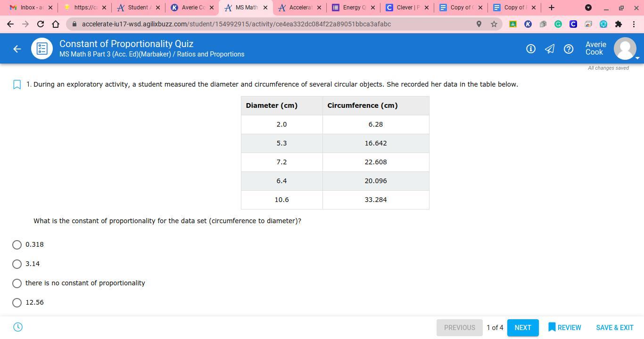The height and width of the screenshot is (339, 644).
Task: Close the Inbox Gmail tab
Action: point(50,8)
